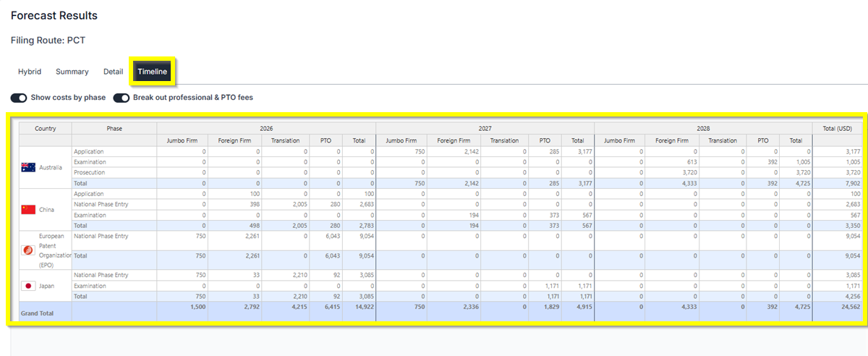Click the Japan flag icon
The width and height of the screenshot is (868, 356).
[29, 286]
